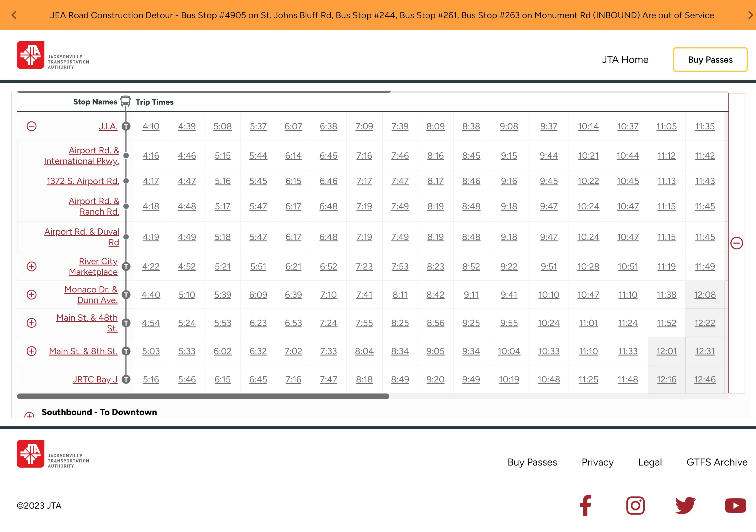Open JTA's YouTube icon
This screenshot has height=532, width=756.
(x=736, y=505)
